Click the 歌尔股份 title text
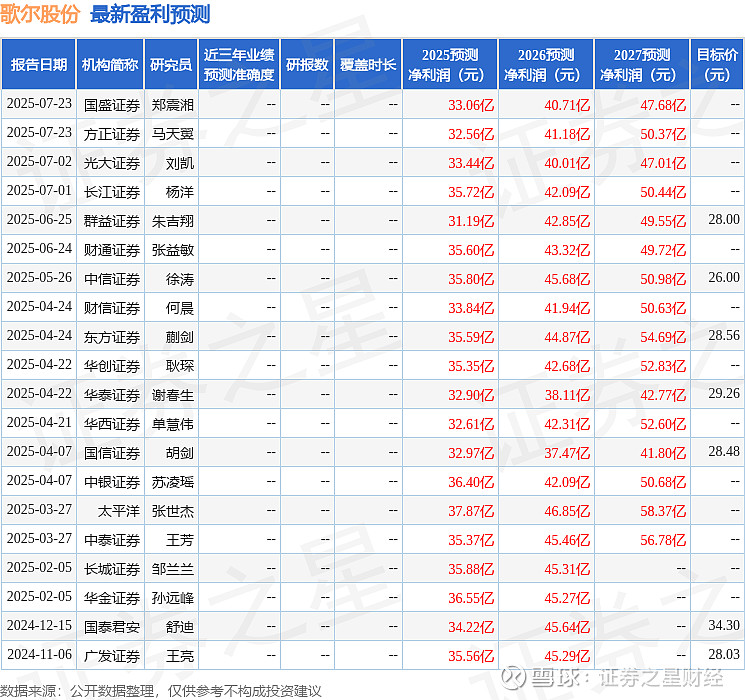The height and width of the screenshot is (700, 745). 40,14
